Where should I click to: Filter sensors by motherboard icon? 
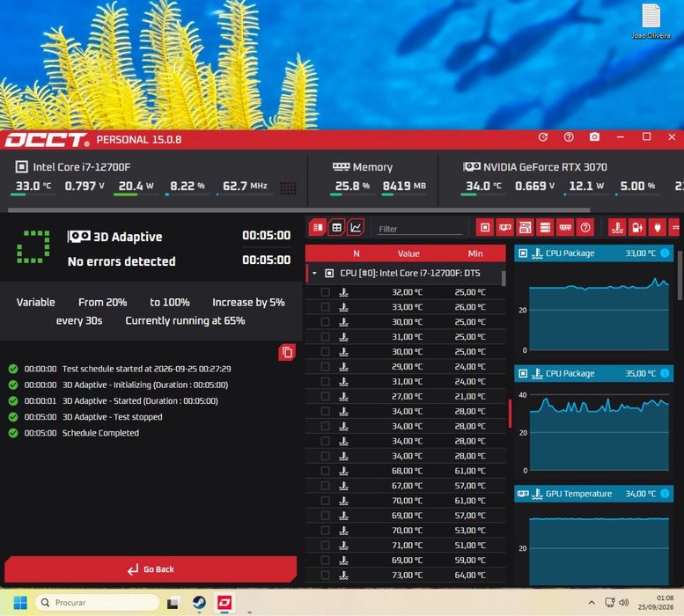[526, 228]
